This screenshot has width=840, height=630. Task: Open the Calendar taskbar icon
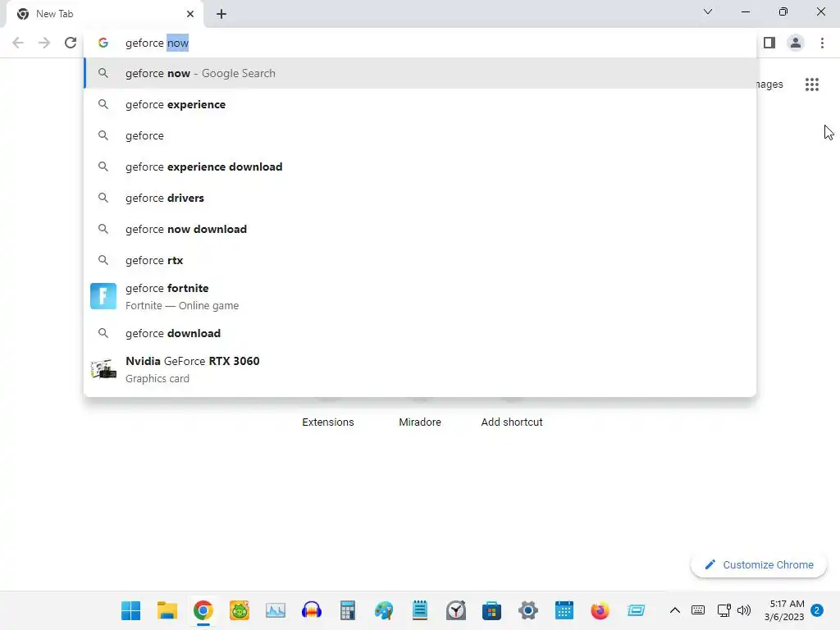click(x=564, y=610)
